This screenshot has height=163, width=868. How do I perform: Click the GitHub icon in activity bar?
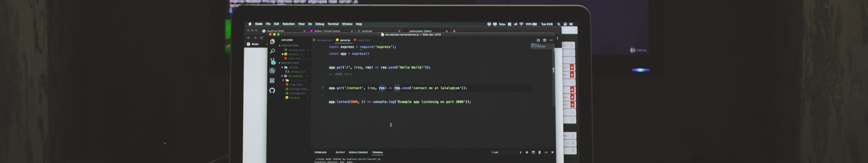(x=272, y=90)
